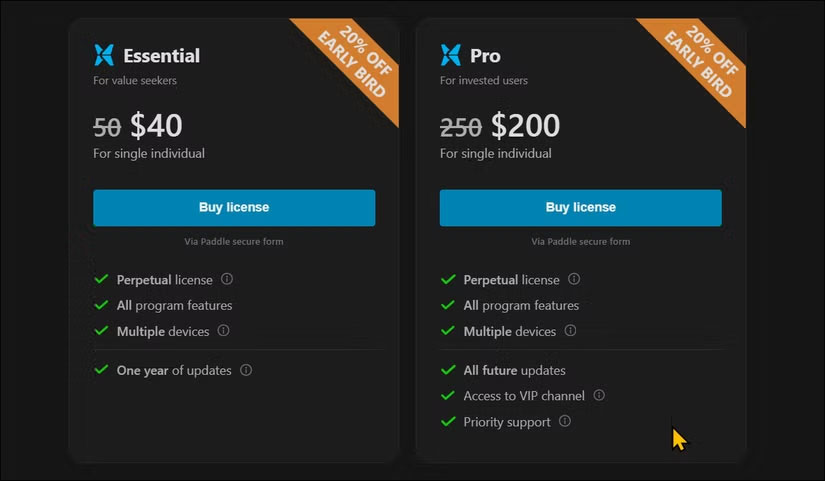Click the Essential plan logo icon

[x=104, y=55]
